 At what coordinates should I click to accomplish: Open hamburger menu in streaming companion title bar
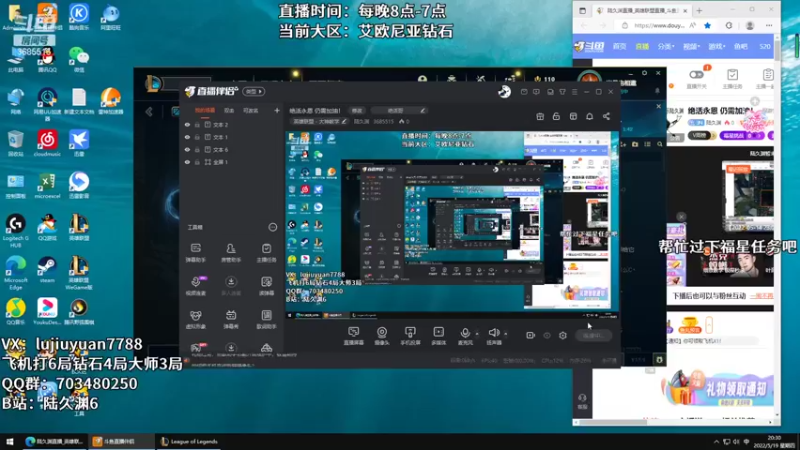click(x=574, y=92)
